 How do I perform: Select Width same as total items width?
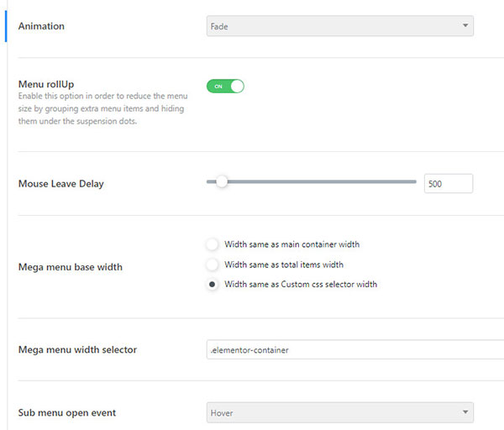point(213,265)
